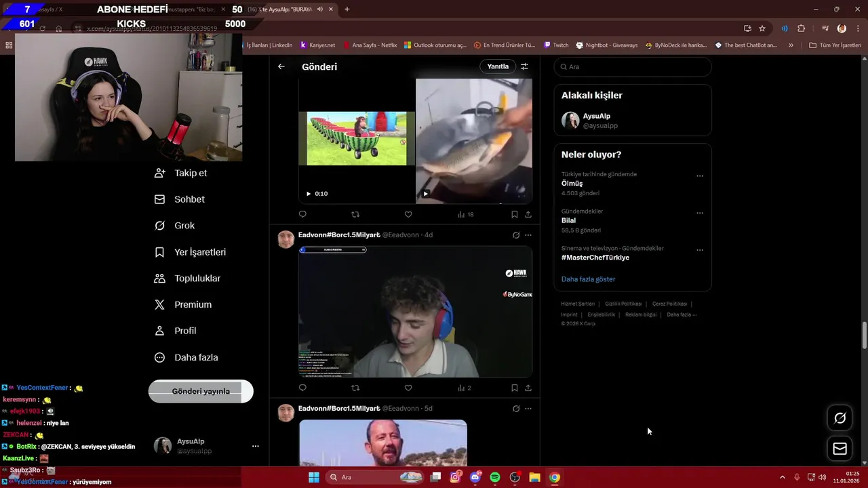Open browser extensions puzzle icon
The height and width of the screenshot is (488, 868).
point(801,28)
